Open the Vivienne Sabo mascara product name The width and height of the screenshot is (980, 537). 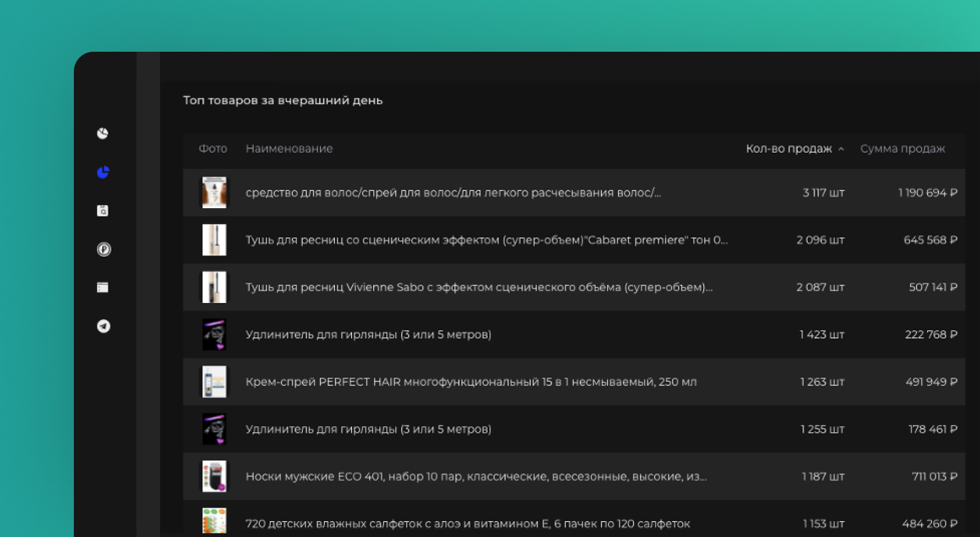click(x=478, y=287)
